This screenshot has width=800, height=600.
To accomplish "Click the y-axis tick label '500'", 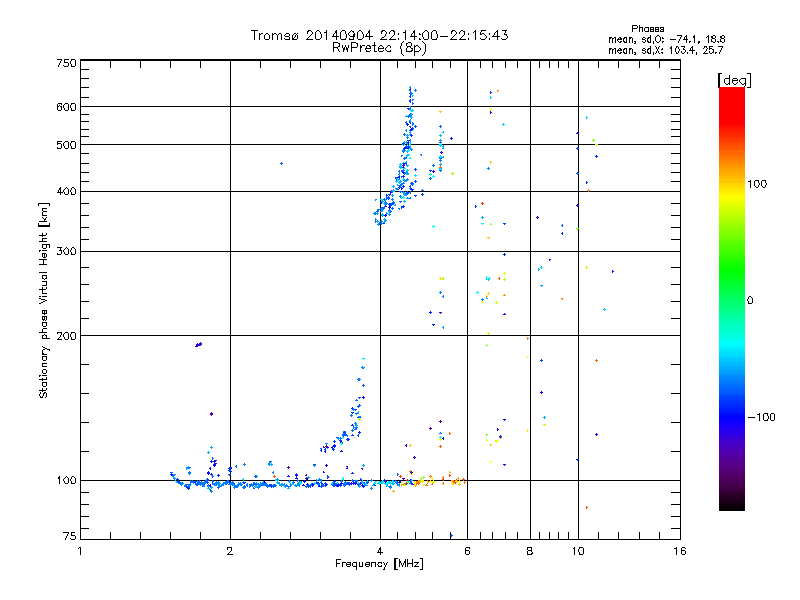I will pos(67,144).
